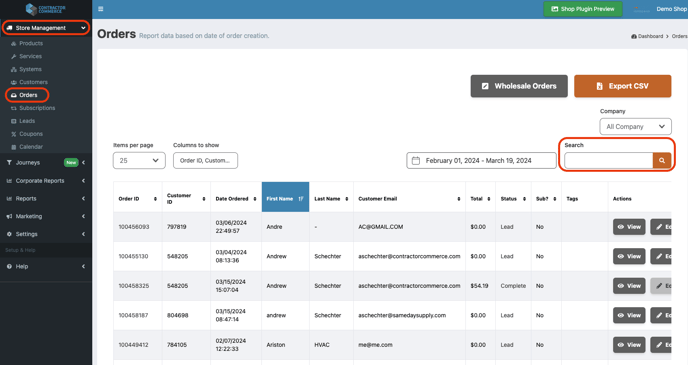Edit order 100455130
This screenshot has height=365, width=688.
coord(661,256)
